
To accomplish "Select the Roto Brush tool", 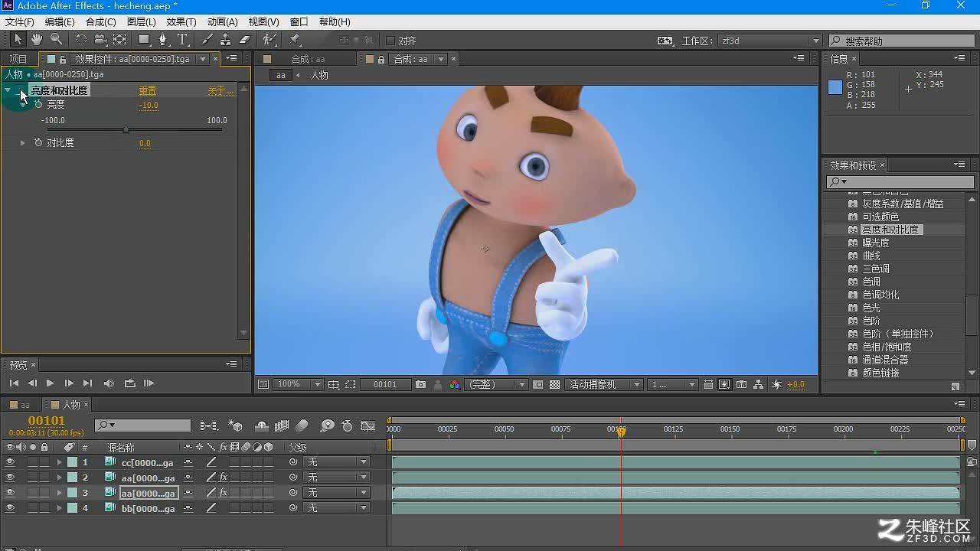I will [x=269, y=40].
